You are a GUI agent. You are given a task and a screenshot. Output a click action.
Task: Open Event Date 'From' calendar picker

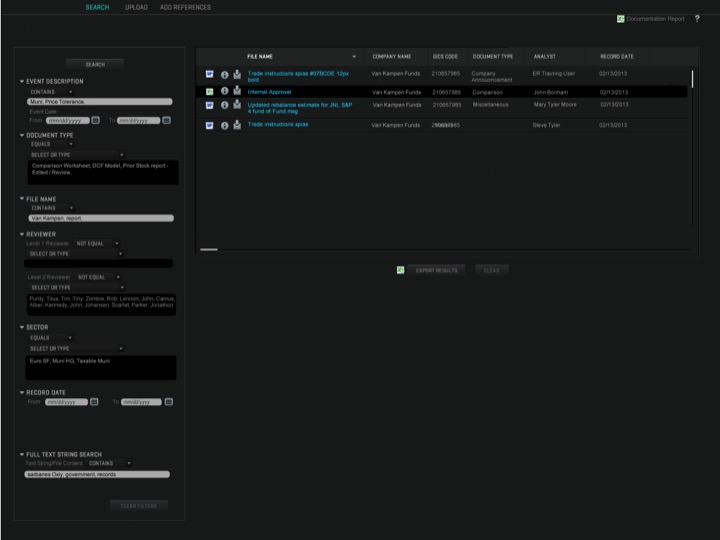95,120
